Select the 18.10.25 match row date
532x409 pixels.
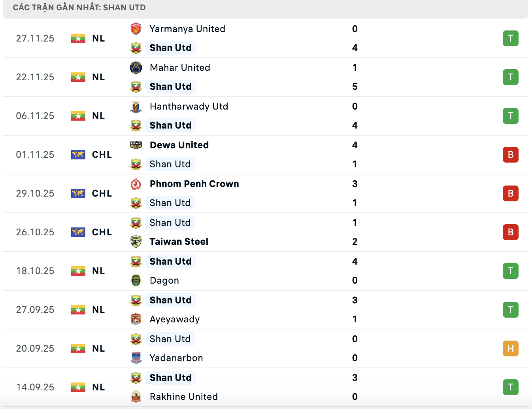click(35, 271)
